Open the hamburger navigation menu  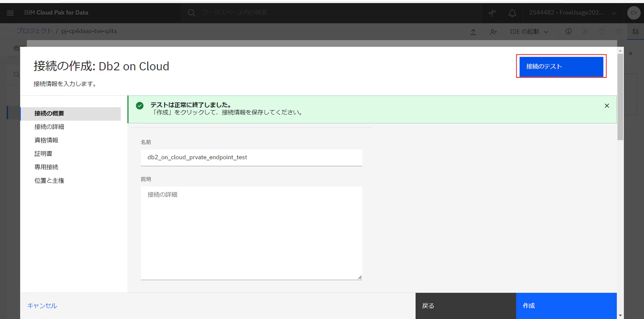pos(10,13)
